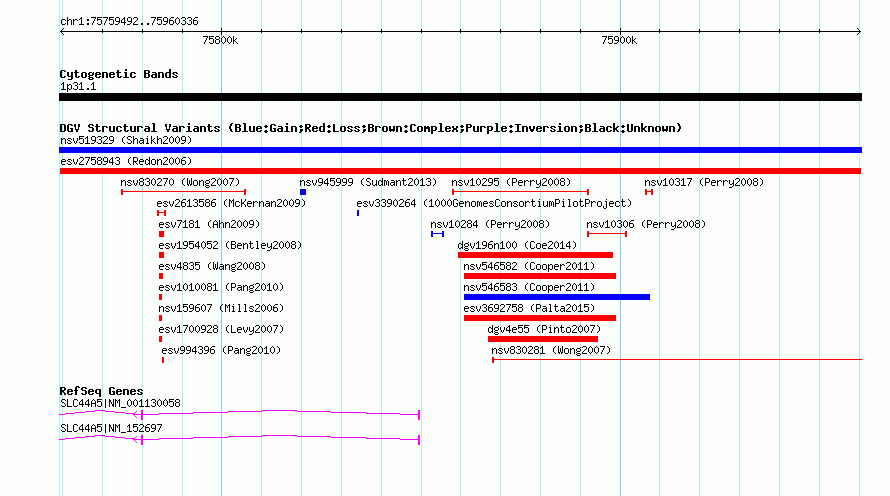890x496 pixels.
Task: Select the blue esv3390264 tick
Action: tap(358, 213)
